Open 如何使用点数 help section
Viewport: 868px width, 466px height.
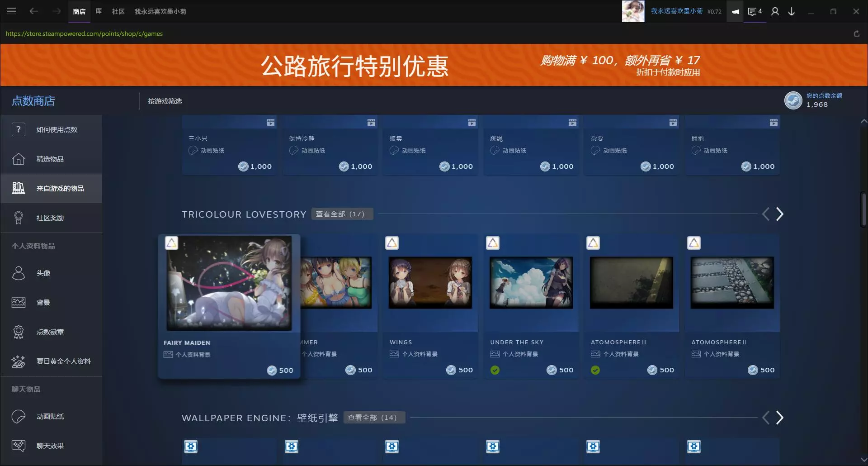[51, 129]
